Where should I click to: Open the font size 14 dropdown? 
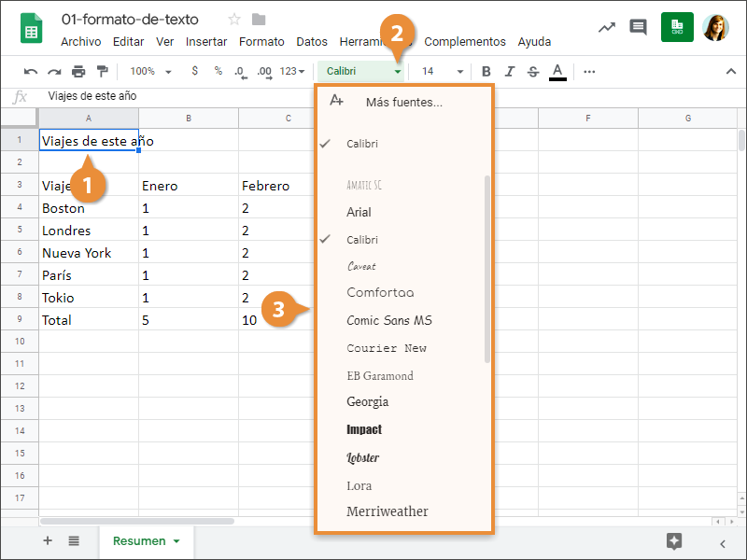[442, 71]
